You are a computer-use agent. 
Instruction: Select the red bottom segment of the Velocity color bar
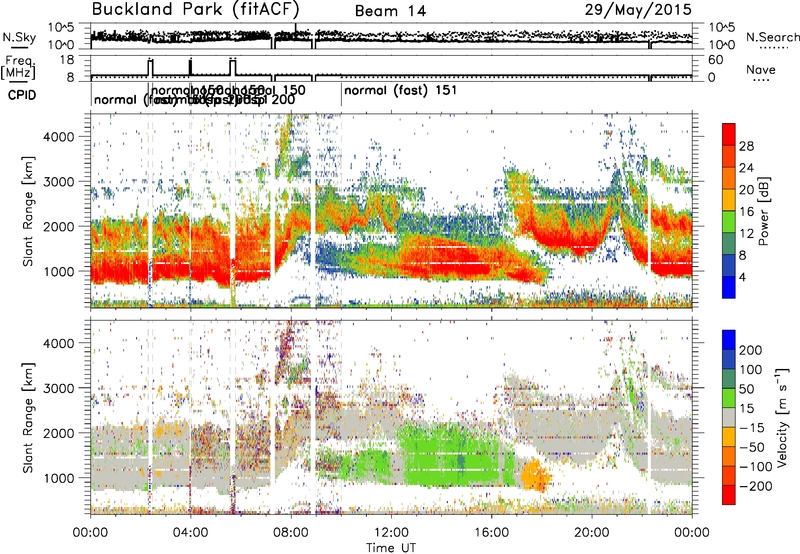coord(729,495)
